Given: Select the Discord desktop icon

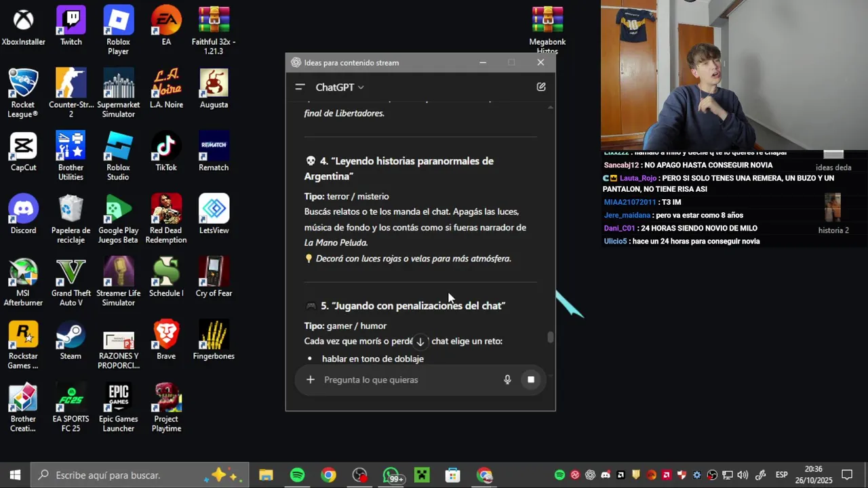Looking at the screenshot, I should (x=23, y=214).
